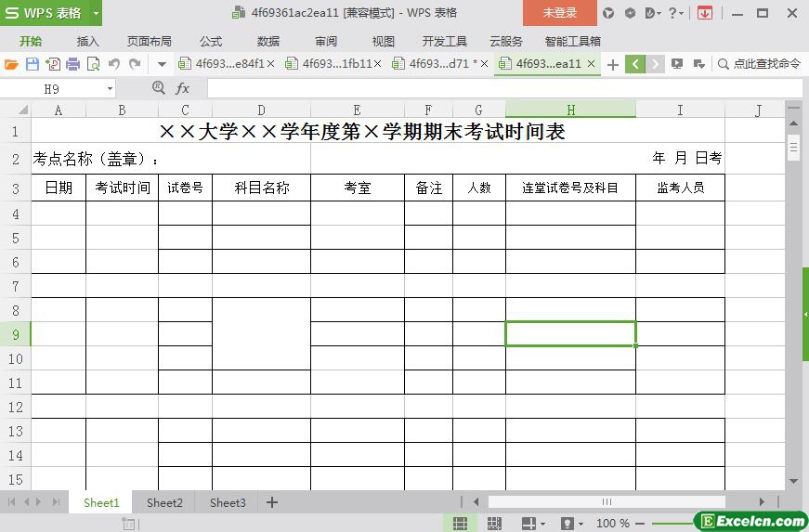Screen dimensions: 809x532
Task: Close the active 4f693...ea11 document tab
Action: point(592,64)
